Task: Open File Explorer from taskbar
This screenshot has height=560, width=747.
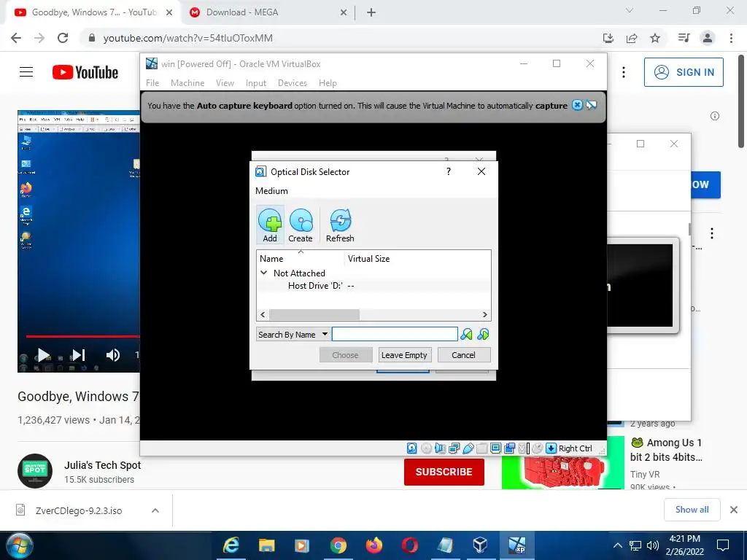Action: (x=267, y=545)
